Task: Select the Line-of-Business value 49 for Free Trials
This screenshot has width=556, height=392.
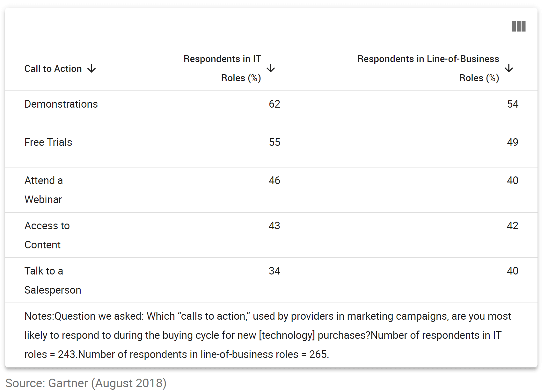Action: tap(513, 142)
